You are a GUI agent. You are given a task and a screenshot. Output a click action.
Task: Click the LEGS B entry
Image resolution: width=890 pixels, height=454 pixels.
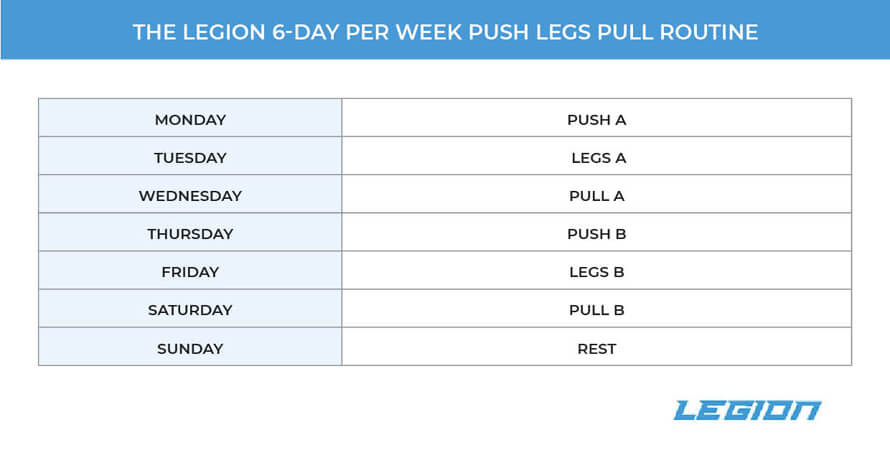[596, 272]
